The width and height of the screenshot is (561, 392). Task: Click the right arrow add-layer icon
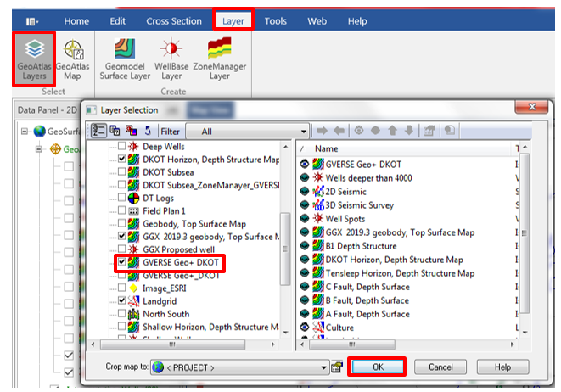(322, 131)
